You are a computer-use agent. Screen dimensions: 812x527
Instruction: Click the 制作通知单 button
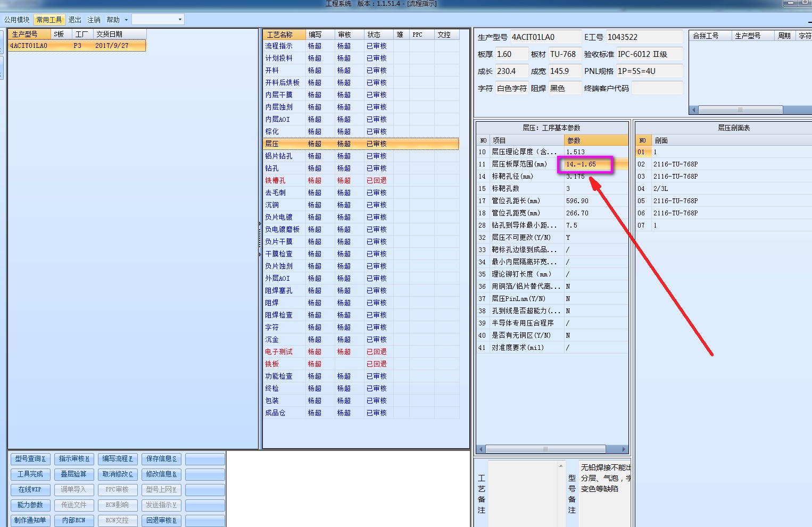[x=30, y=521]
